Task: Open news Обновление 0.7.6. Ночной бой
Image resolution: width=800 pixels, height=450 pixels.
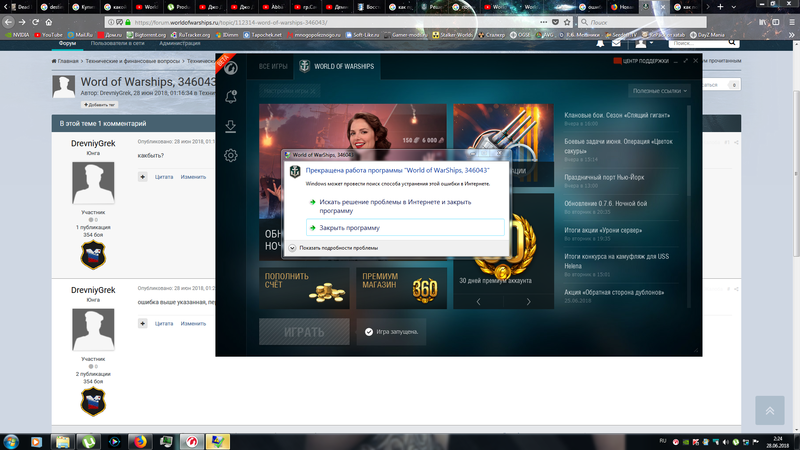Action: click(x=606, y=203)
